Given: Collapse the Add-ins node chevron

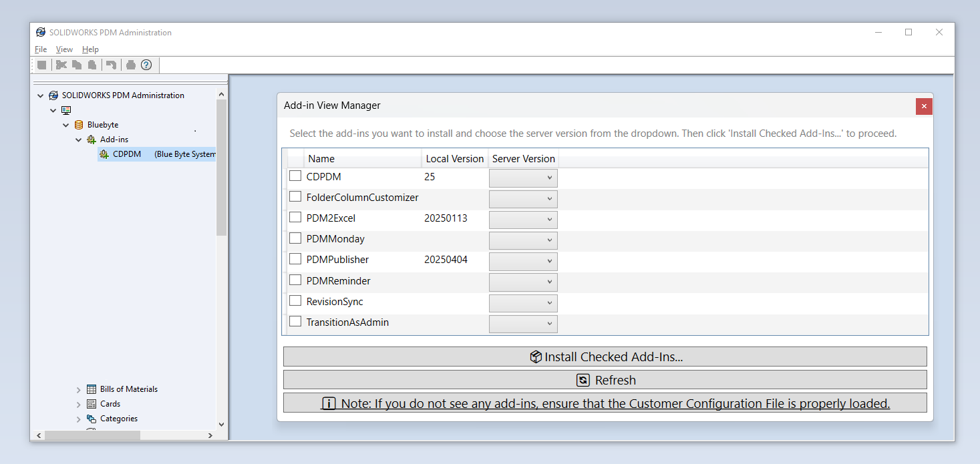Looking at the screenshot, I should 79,140.
